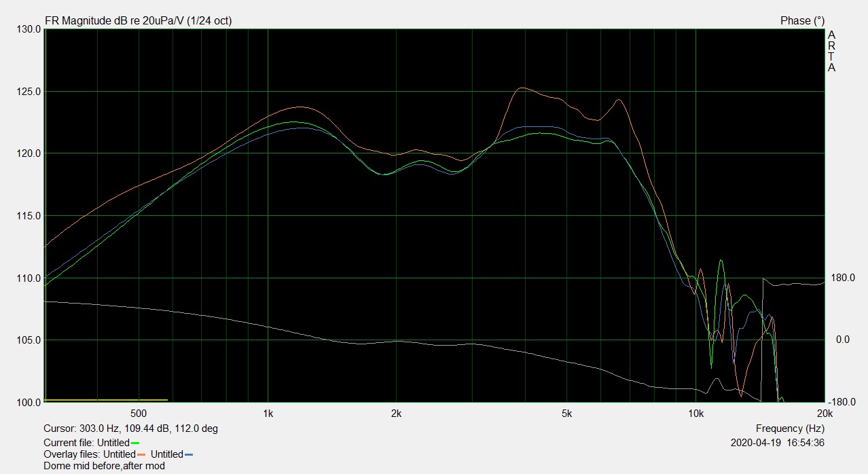Click the '130.0' magnitude axis value
This screenshot has width=868, height=474.
28,29
